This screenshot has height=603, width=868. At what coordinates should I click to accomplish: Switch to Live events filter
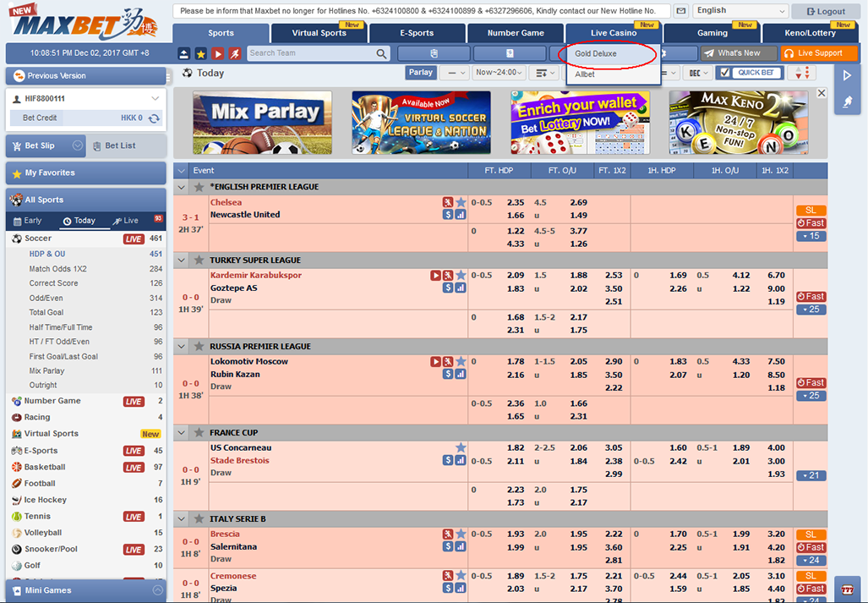(126, 221)
